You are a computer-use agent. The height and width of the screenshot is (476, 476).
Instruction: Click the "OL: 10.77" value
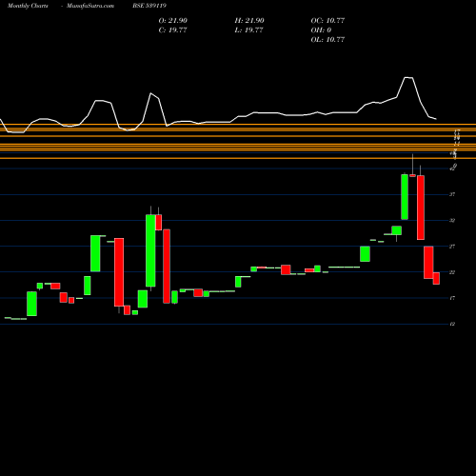pyautogui.click(x=327, y=40)
